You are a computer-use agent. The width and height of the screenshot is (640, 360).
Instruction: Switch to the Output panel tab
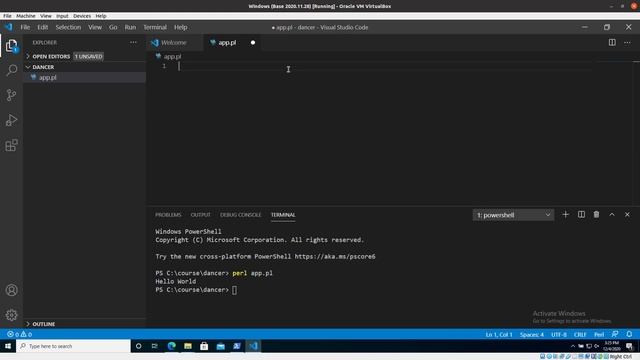(200, 215)
